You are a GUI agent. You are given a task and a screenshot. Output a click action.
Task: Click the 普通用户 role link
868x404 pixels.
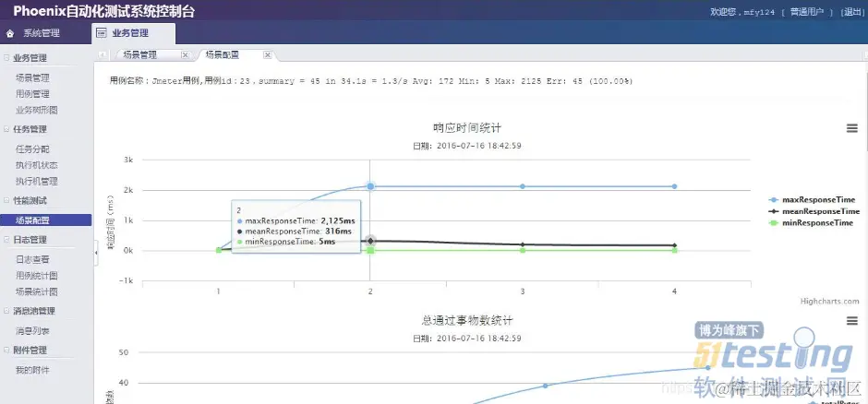tap(806, 12)
